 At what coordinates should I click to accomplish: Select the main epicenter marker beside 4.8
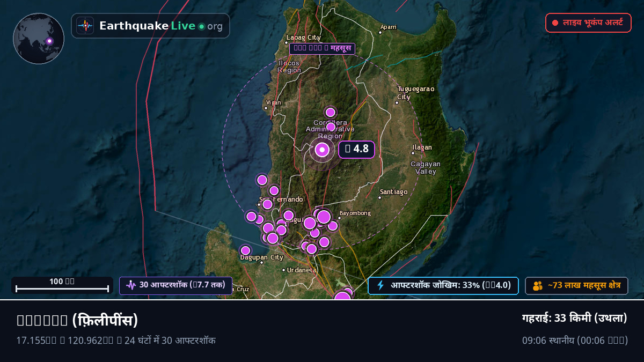pos(322,150)
